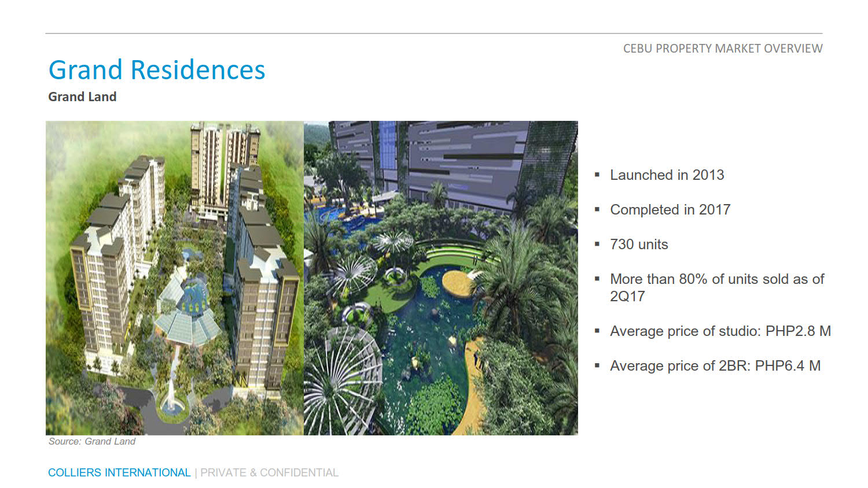This screenshot has width=868, height=488.
Task: Click the fountain in the aerial rendering
Action: (172, 399)
